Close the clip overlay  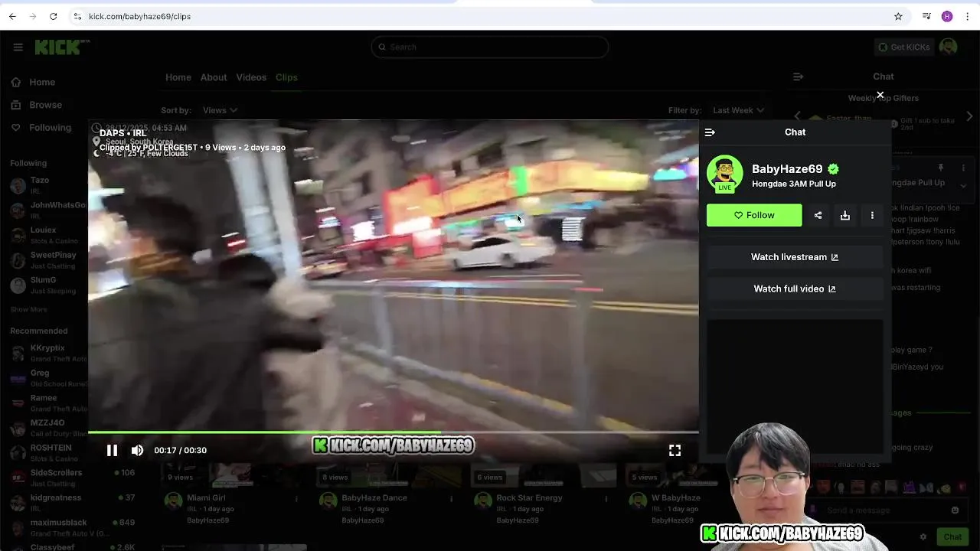pyautogui.click(x=880, y=95)
